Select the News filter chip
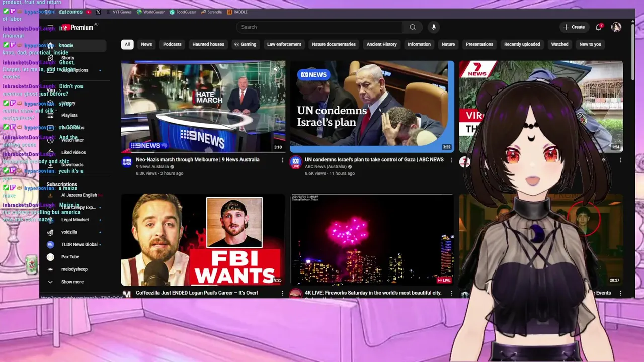 click(146, 44)
